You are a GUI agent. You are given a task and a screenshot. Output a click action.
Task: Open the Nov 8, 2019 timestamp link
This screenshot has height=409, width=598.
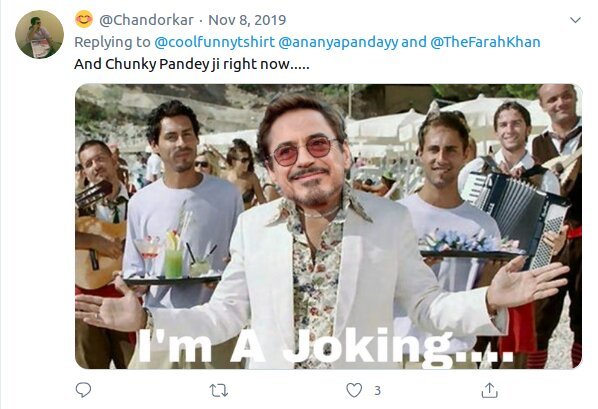pyautogui.click(x=247, y=20)
